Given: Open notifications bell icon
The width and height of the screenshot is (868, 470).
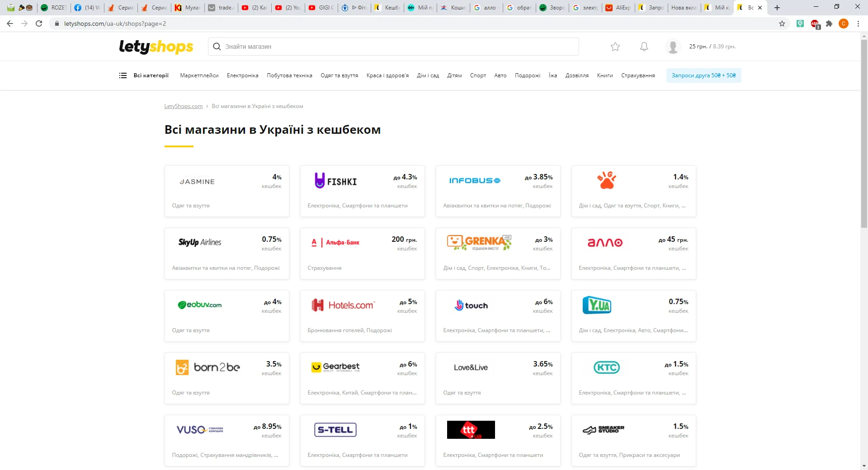Looking at the screenshot, I should point(644,47).
